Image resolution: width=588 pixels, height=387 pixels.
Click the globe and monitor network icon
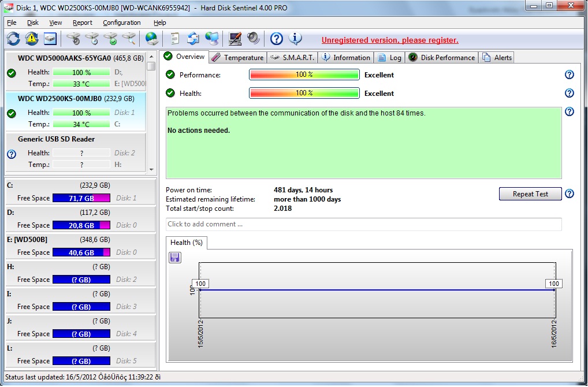212,38
